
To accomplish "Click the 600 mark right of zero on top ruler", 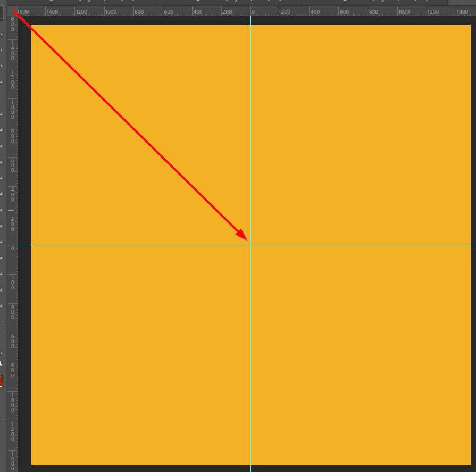I will pyautogui.click(x=344, y=12).
